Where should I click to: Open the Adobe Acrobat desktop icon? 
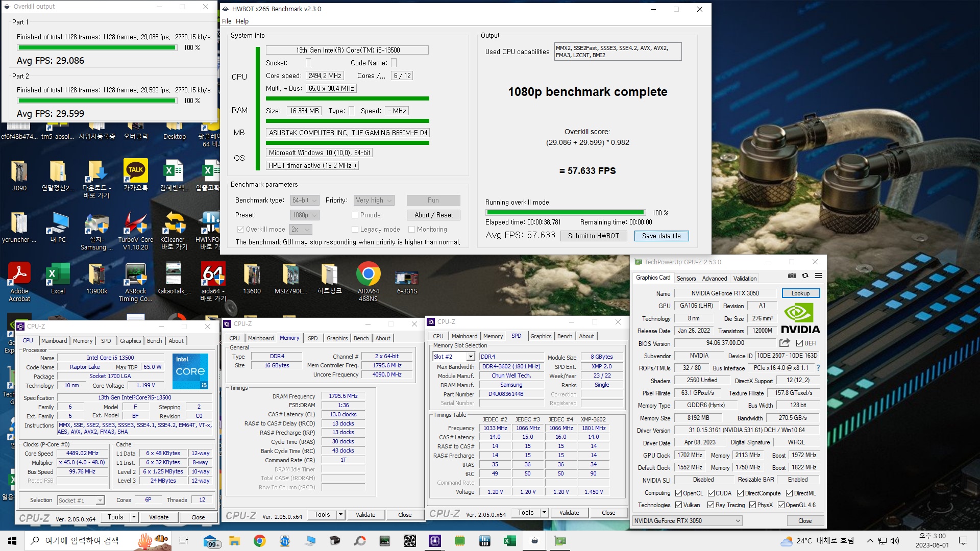[19, 282]
